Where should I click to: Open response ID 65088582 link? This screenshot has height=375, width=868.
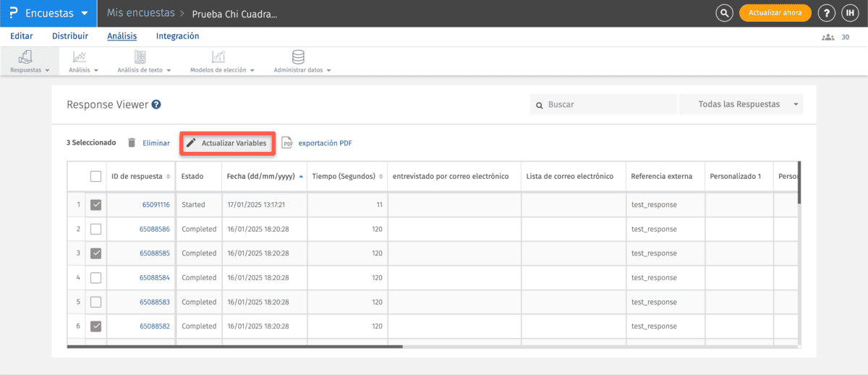pos(155,326)
